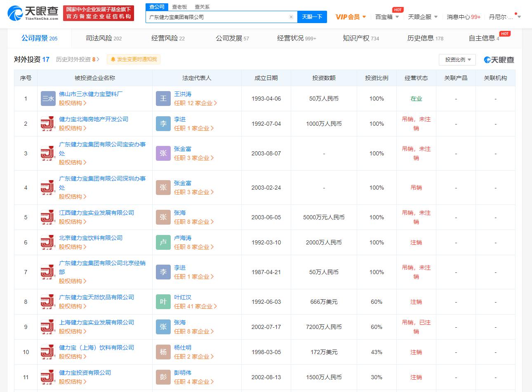Open the 历史对外投资 link
This screenshot has height=392, width=532.
pyautogui.click(x=77, y=59)
